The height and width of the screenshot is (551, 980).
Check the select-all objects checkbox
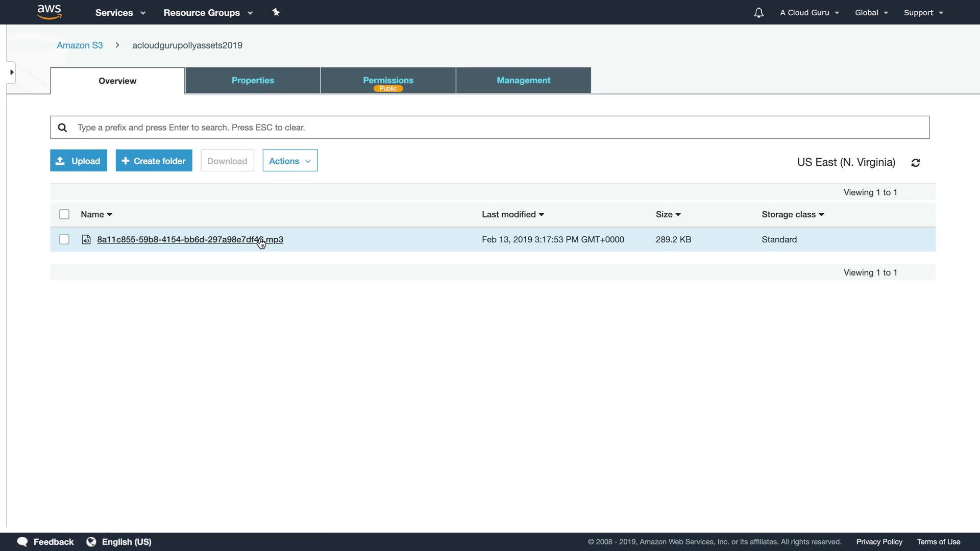click(x=64, y=215)
